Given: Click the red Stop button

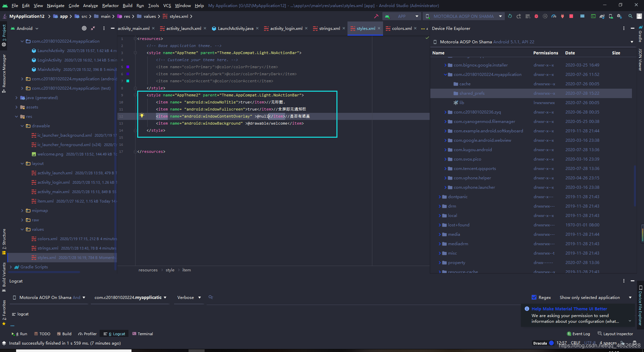Looking at the screenshot, I should point(571,16).
